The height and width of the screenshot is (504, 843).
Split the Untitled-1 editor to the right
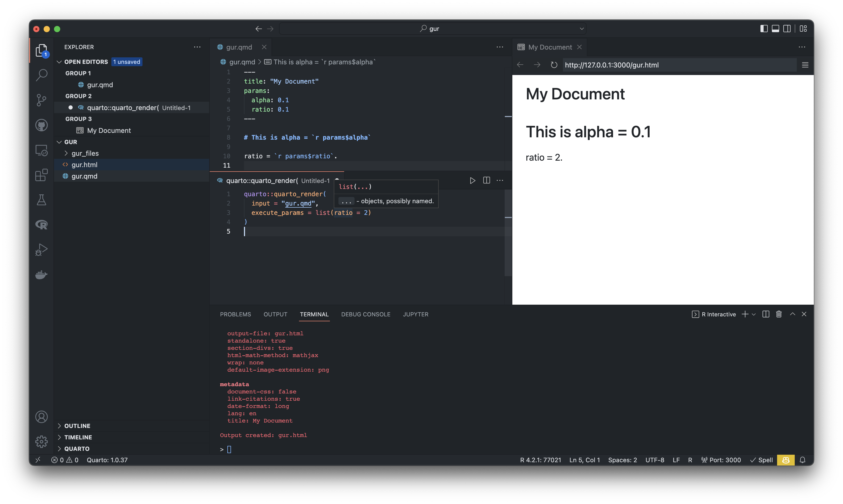(x=486, y=181)
